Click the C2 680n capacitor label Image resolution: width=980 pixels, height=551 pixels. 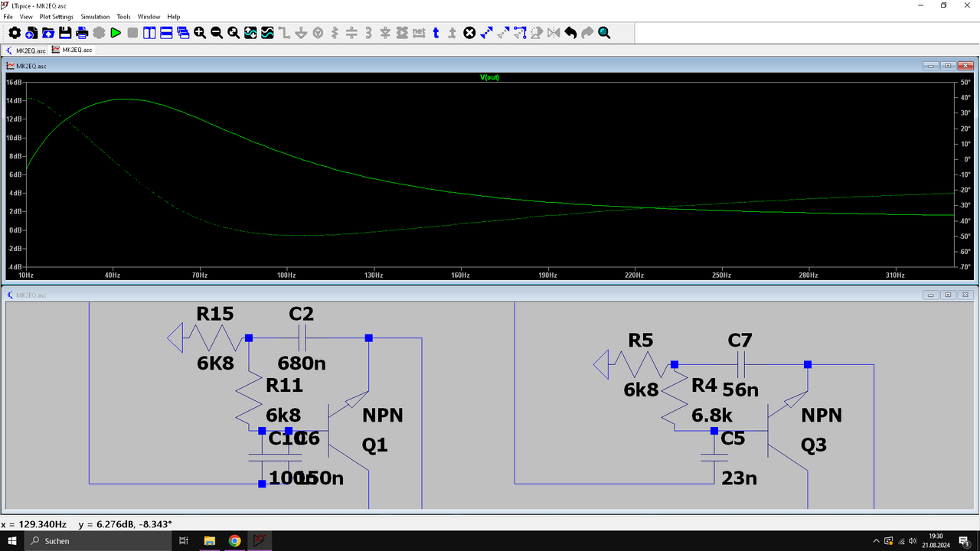[302, 313]
